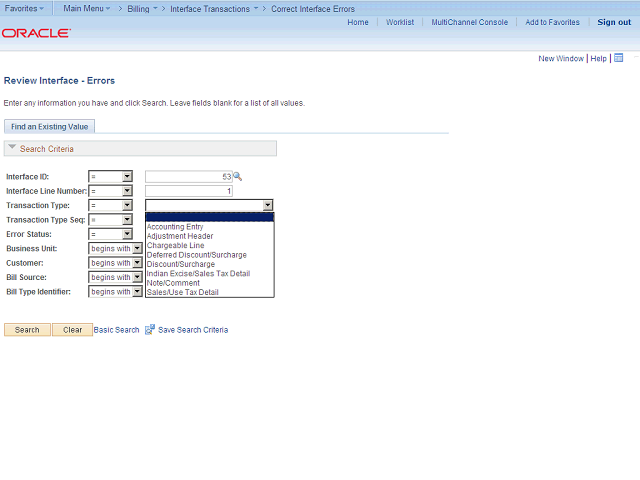Click the Oracle logo
Image resolution: width=640 pixels, height=480 pixels.
[36, 33]
